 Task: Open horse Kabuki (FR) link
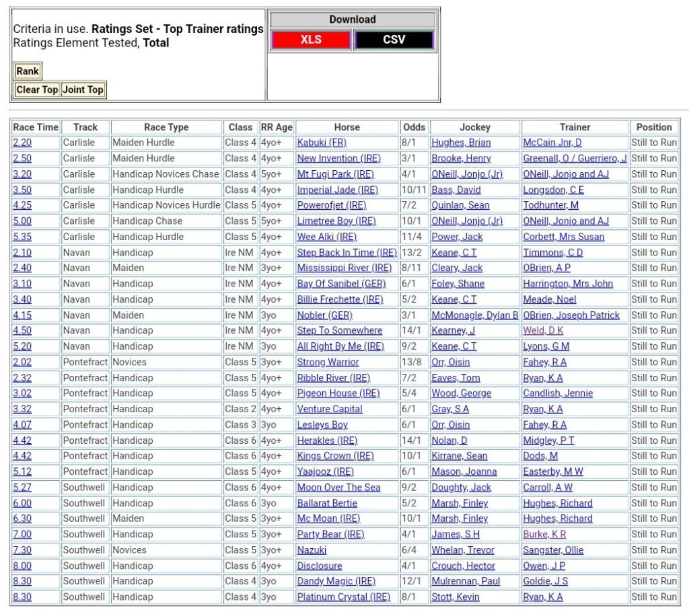(322, 143)
